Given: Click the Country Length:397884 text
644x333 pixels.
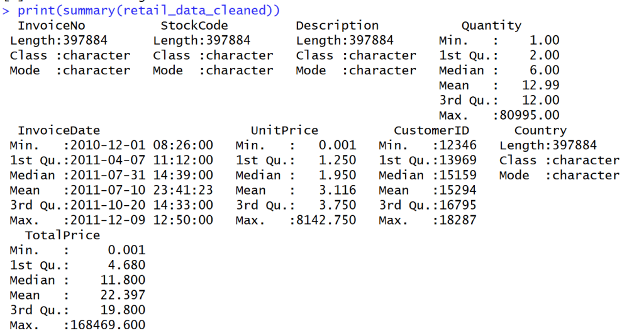Looking at the screenshot, I should (547, 145).
